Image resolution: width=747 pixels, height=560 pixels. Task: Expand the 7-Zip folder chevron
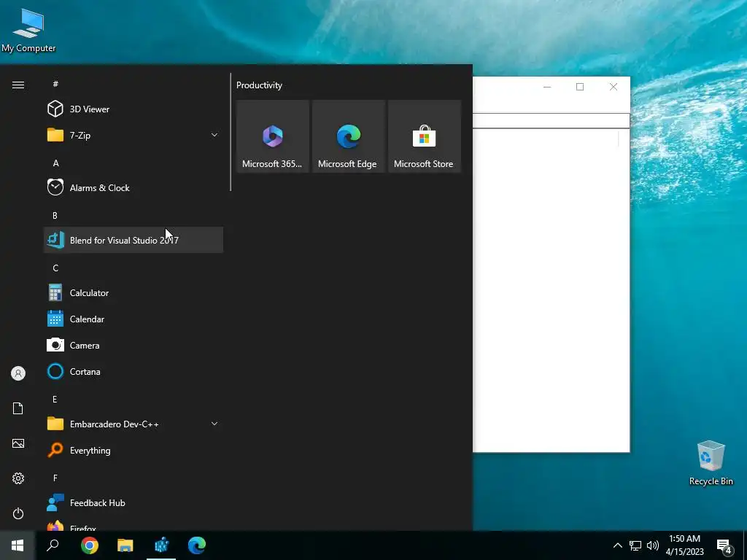pyautogui.click(x=214, y=135)
